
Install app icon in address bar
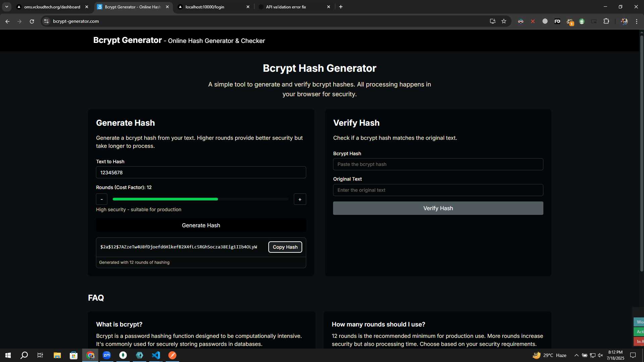click(492, 21)
